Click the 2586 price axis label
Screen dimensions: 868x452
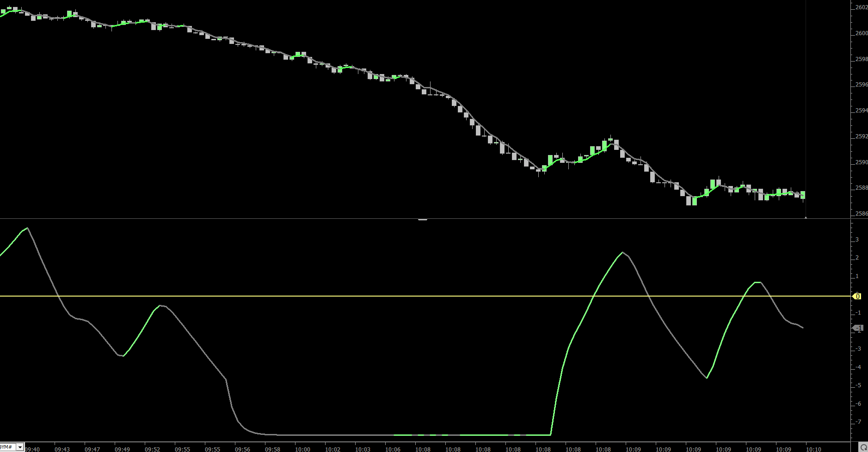click(x=861, y=214)
